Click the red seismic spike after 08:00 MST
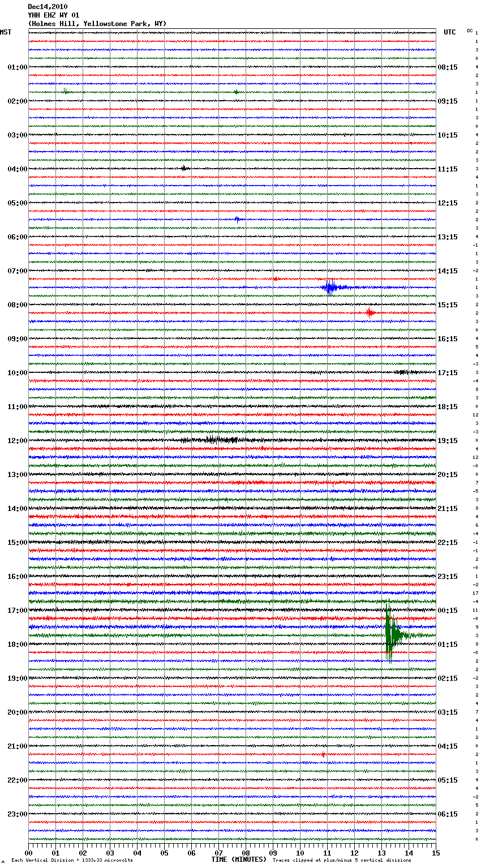The width and height of the screenshot is (481, 868). (x=370, y=312)
